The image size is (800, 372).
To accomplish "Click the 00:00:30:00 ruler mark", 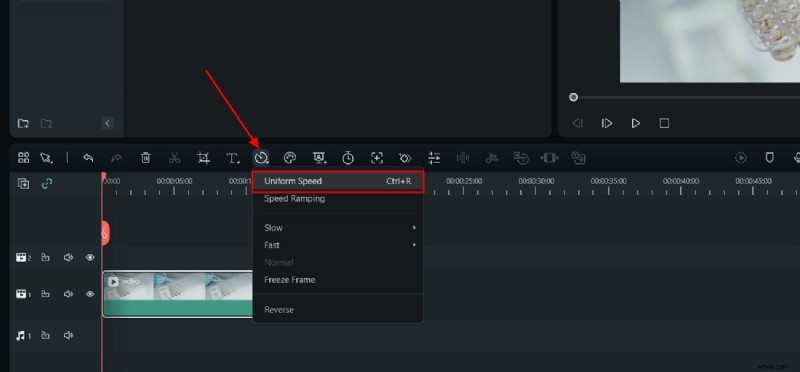I will click(x=536, y=181).
